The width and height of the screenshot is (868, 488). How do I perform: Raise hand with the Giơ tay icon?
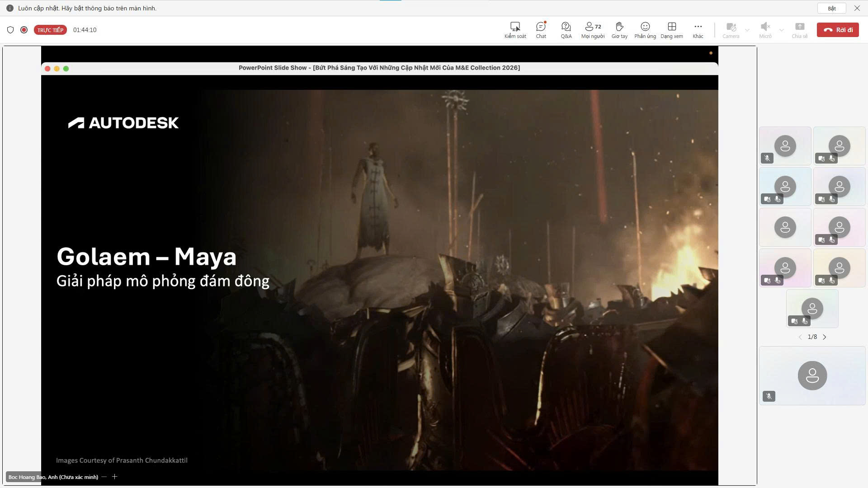619,30
